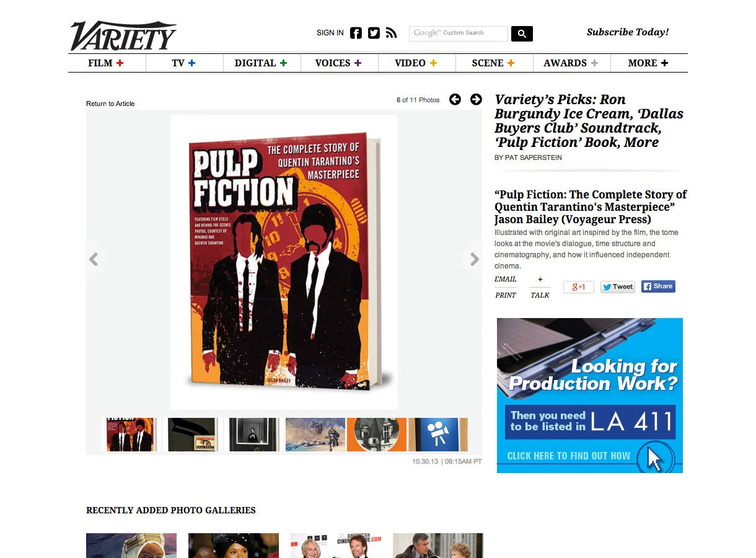Open the RSS feed icon

coord(391,33)
